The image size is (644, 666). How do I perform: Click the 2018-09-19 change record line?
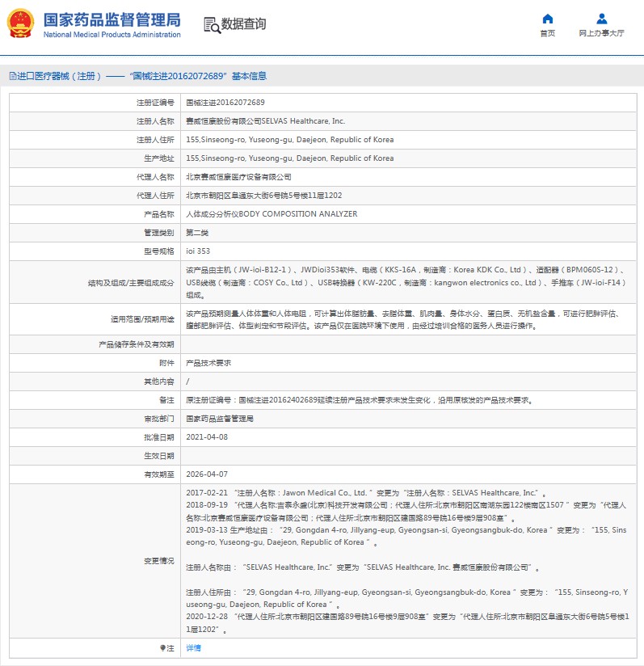click(406, 512)
